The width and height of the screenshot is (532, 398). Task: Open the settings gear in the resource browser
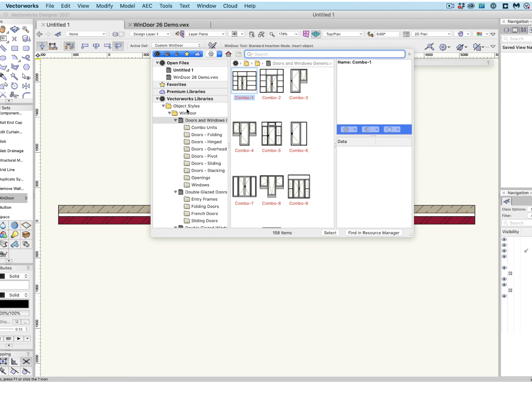(211, 54)
